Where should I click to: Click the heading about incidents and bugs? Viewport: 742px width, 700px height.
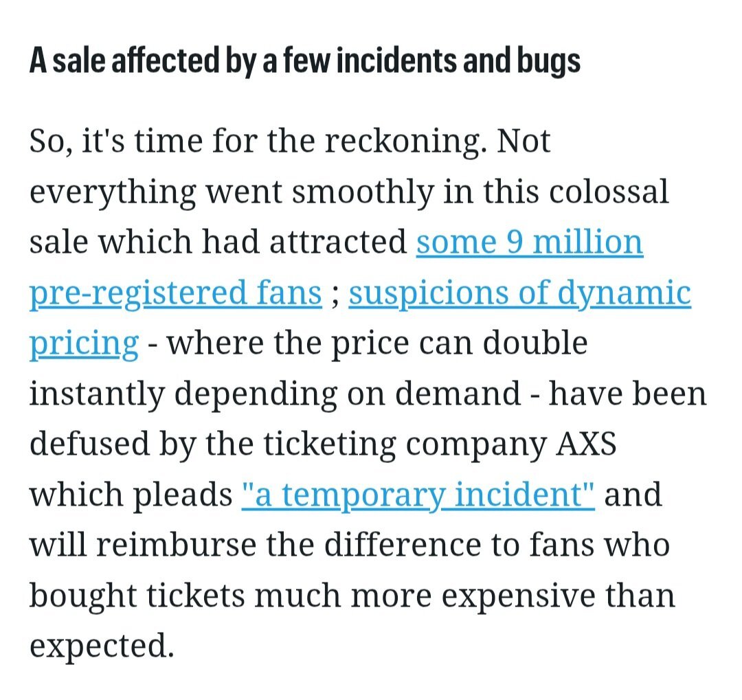point(304,61)
